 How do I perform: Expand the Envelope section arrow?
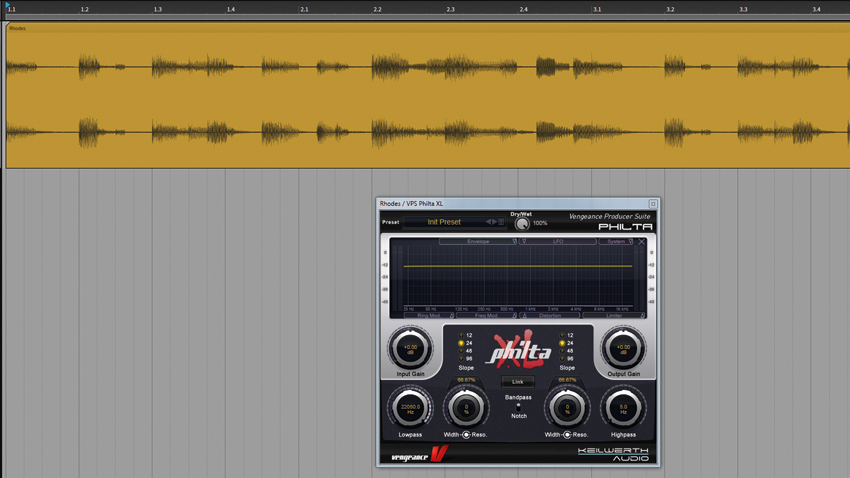coord(514,241)
